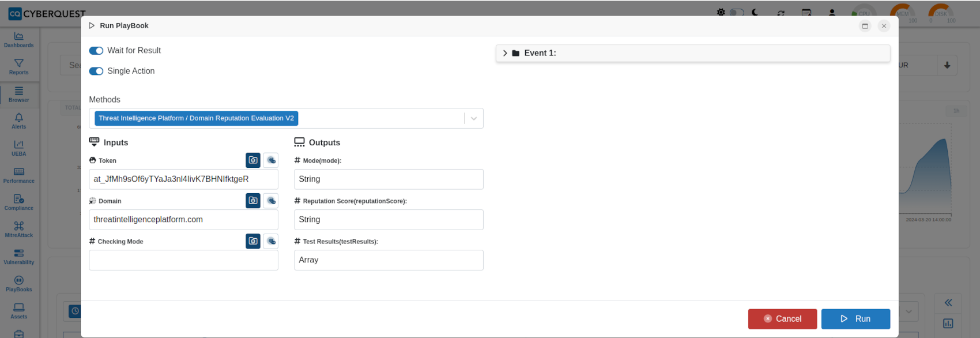Image resolution: width=980 pixels, height=338 pixels.
Task: Click the Mode(mode) output field
Action: click(389, 179)
